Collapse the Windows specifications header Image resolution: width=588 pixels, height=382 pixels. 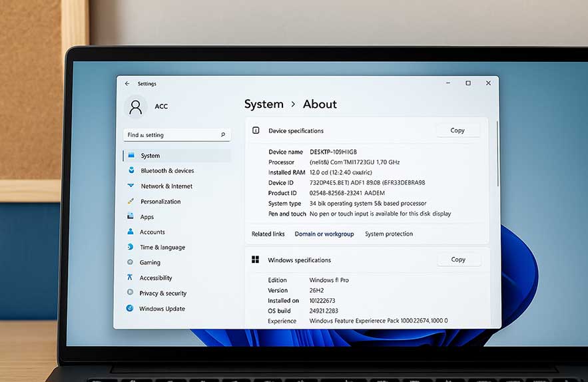(368, 260)
